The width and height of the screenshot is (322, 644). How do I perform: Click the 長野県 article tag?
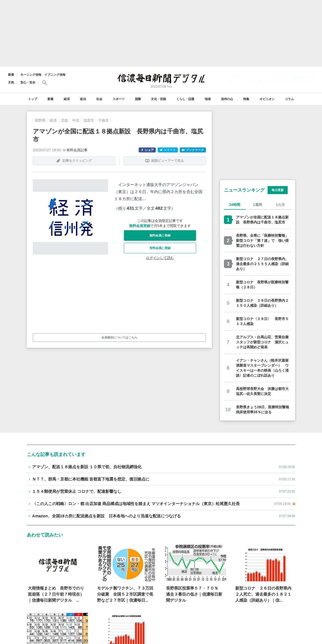coord(40,120)
